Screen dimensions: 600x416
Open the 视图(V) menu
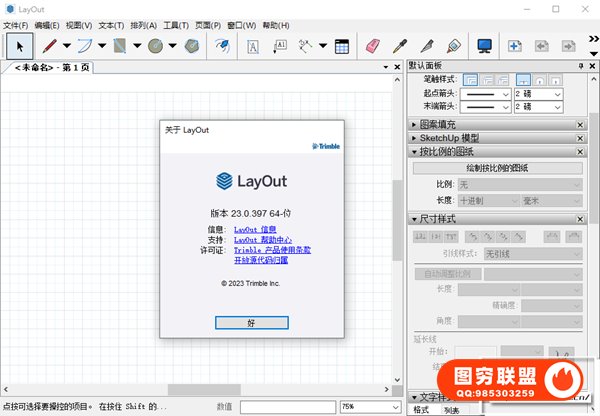point(77,24)
